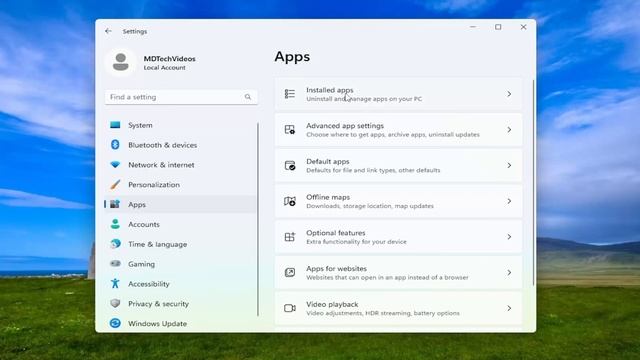This screenshot has height=360, width=640.
Task: Click the search magnifier icon
Action: [248, 97]
